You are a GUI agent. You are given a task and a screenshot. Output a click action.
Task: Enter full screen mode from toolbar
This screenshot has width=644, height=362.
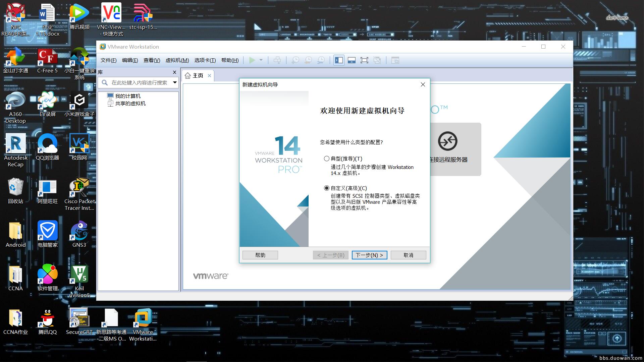click(364, 60)
